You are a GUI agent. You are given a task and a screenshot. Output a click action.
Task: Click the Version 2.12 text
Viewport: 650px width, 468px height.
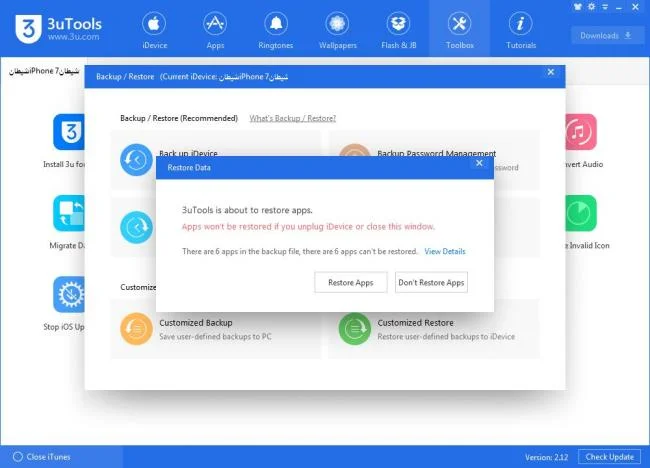coord(546,457)
